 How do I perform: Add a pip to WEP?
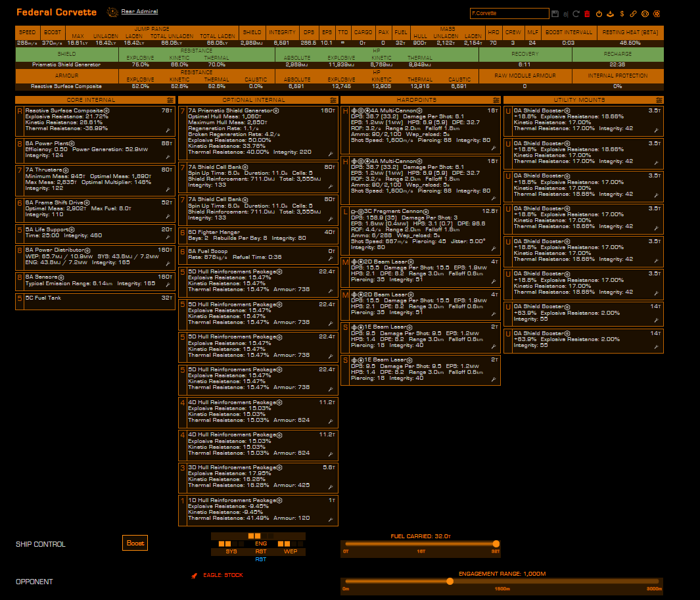pos(290,551)
